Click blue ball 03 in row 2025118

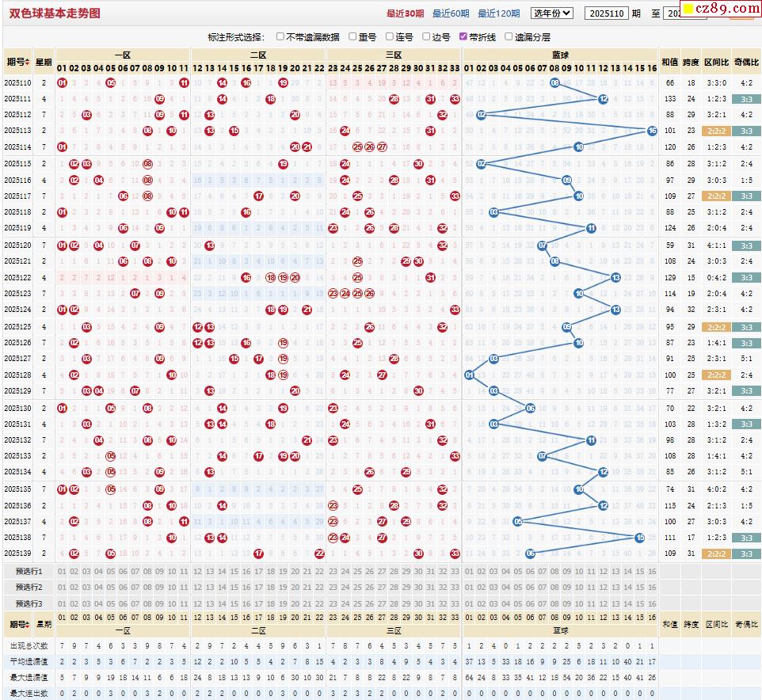493,212
